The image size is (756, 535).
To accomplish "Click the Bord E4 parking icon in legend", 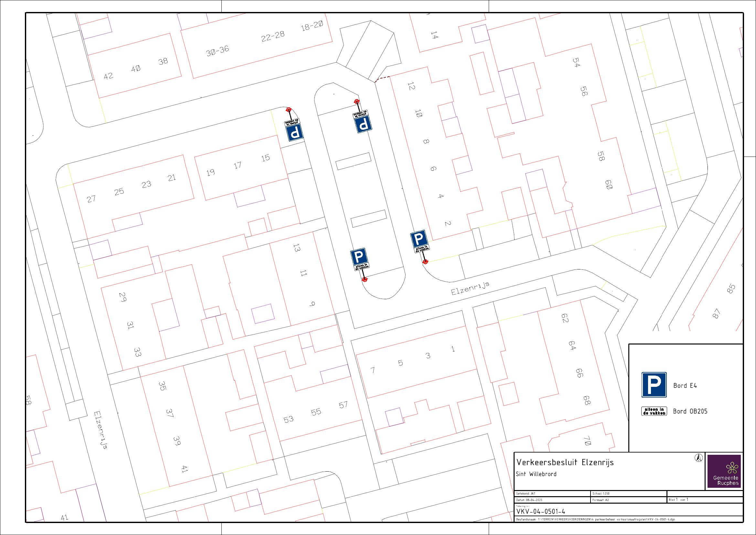I will coord(654,385).
